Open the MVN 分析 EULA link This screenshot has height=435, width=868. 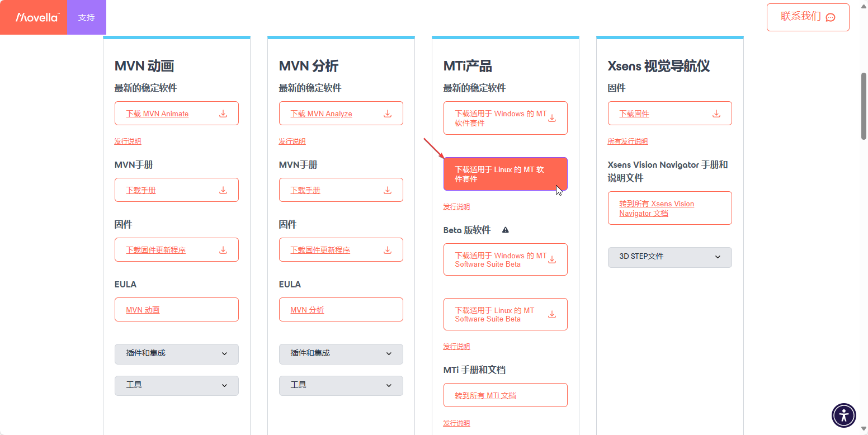(341, 310)
